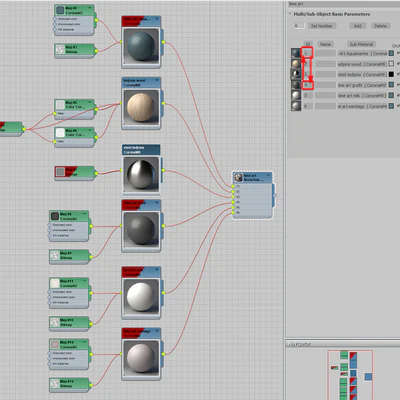Toggle the santiago sub-material on checkbox
Screen dimensions: 400x400
(x=398, y=106)
